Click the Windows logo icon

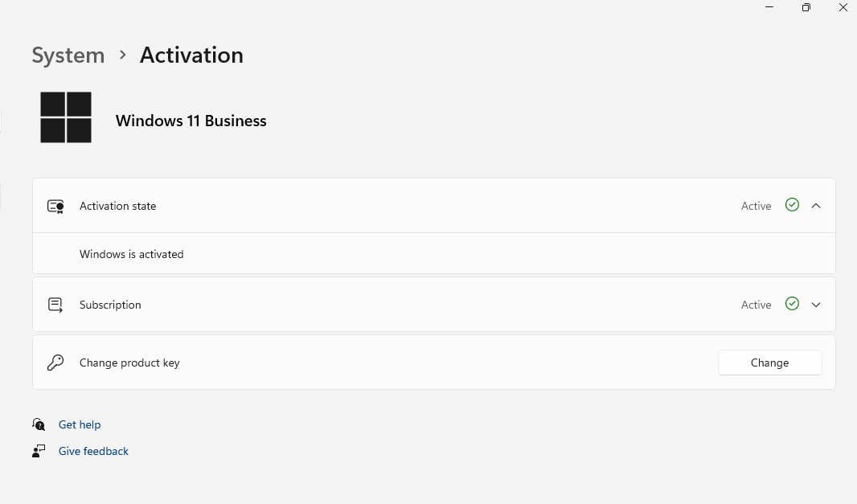click(x=66, y=117)
